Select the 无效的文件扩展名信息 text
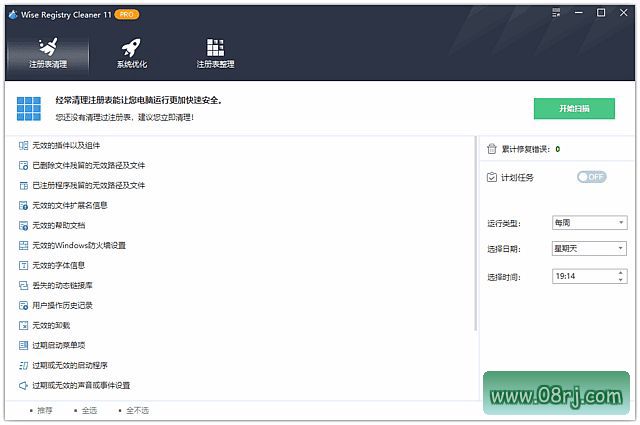640x425 pixels. pyautogui.click(x=70, y=205)
